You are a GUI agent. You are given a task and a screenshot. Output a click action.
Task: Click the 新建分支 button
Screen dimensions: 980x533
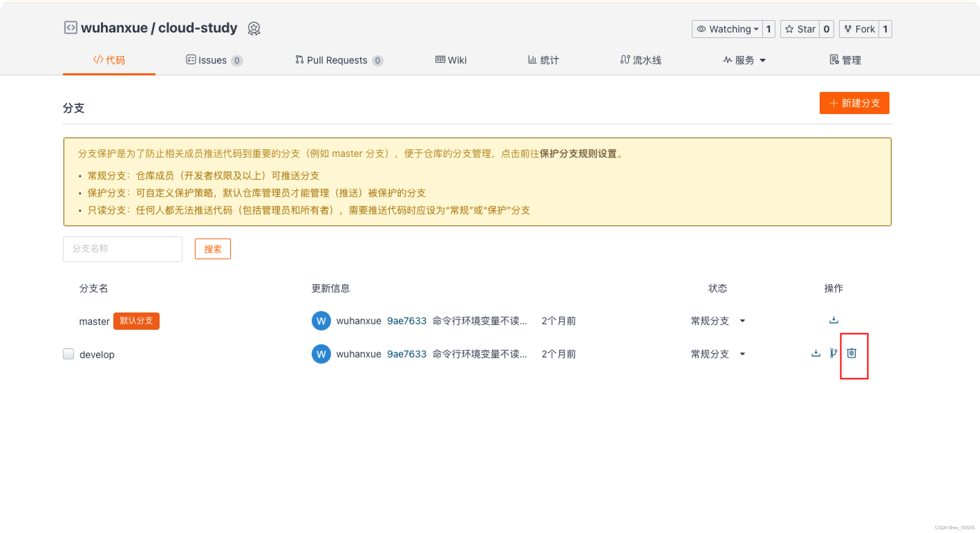pos(854,103)
